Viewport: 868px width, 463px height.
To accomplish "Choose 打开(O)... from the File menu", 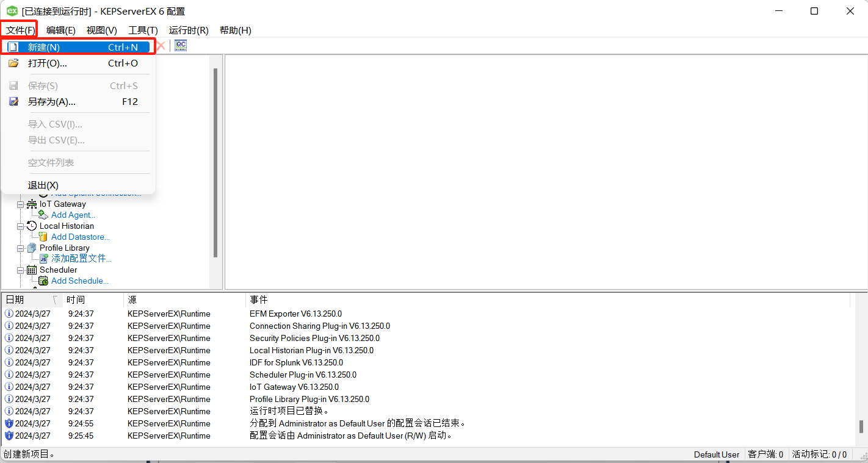I will pyautogui.click(x=78, y=63).
